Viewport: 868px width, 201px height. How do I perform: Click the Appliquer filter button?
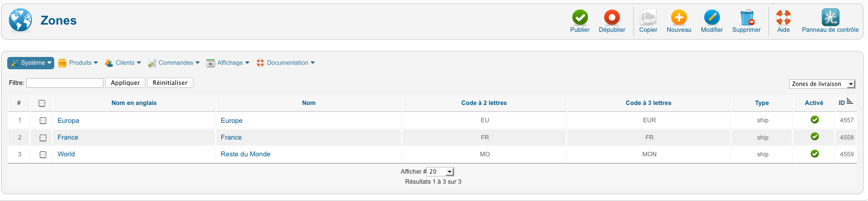point(125,83)
